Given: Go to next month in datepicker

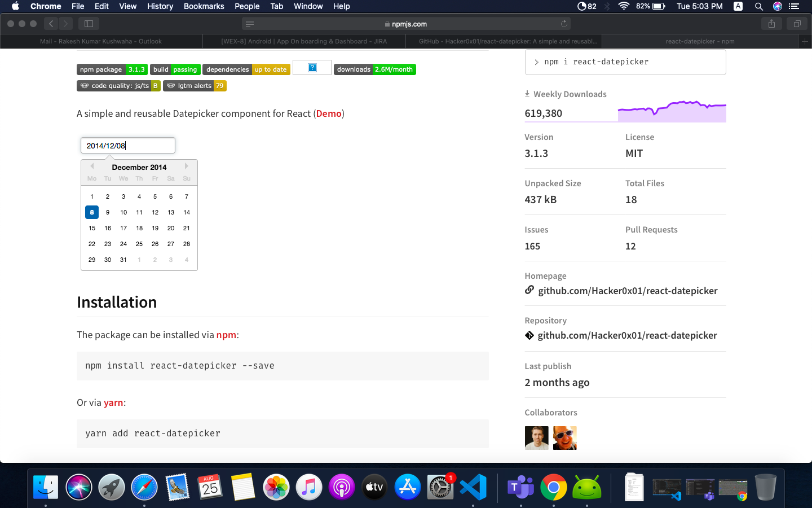Looking at the screenshot, I should pyautogui.click(x=187, y=166).
